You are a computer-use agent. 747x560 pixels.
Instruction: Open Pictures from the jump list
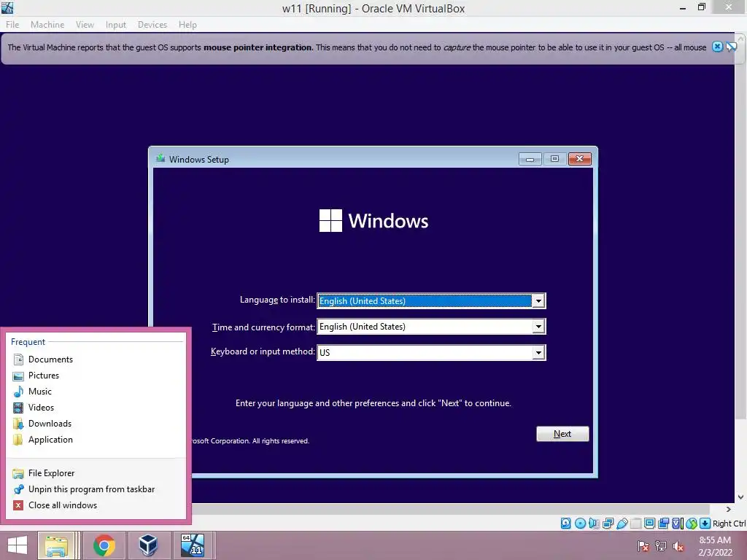95,376
